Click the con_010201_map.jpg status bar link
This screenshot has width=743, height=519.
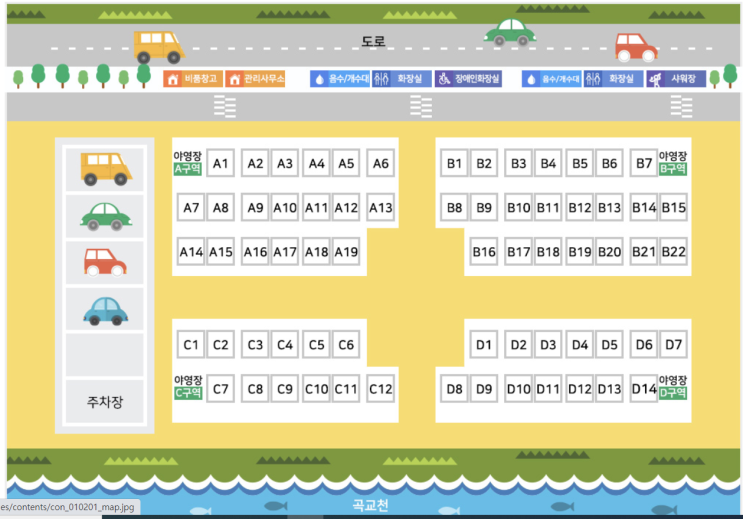(x=67, y=507)
